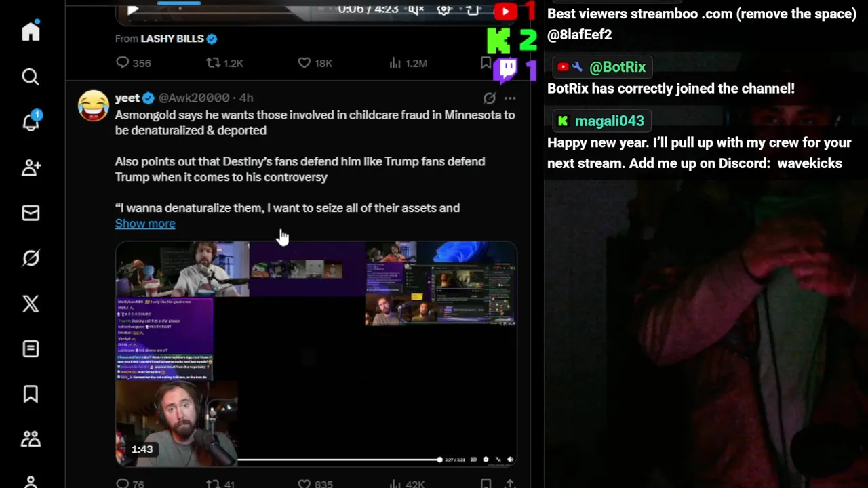
Task: Click the "wavekicks" Discord name in chat
Action: [810, 163]
